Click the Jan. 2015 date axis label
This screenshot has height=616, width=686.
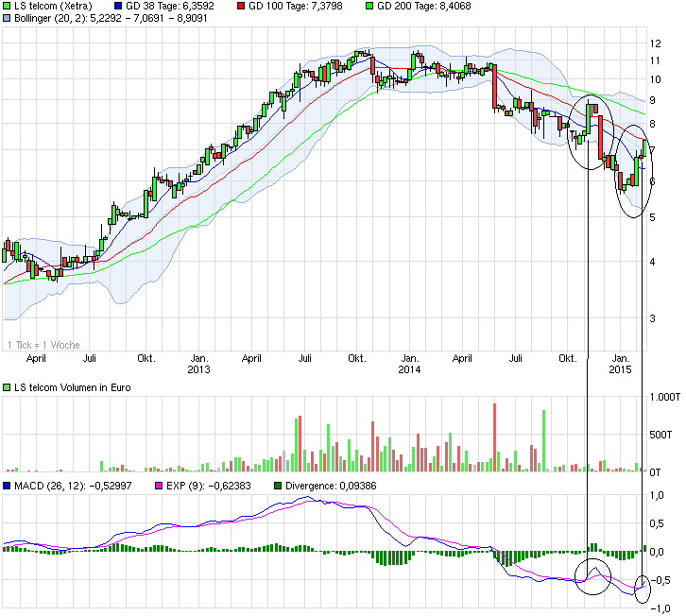pos(621,364)
